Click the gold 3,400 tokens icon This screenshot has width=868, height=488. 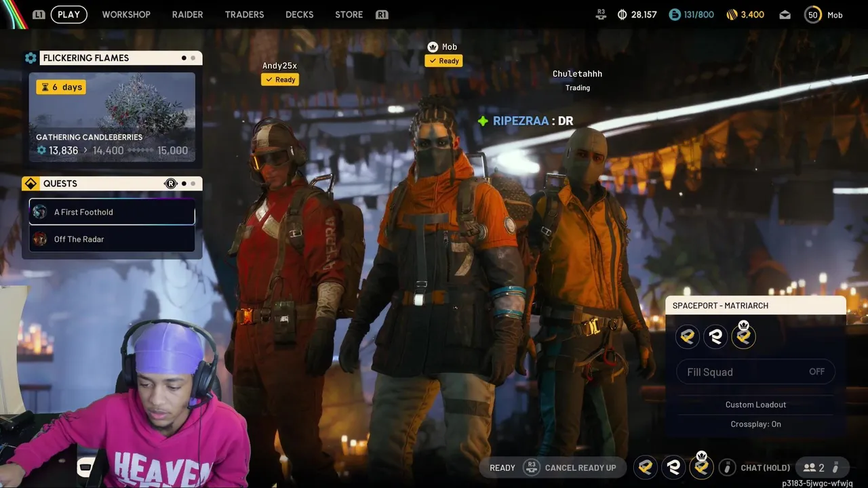pos(731,14)
